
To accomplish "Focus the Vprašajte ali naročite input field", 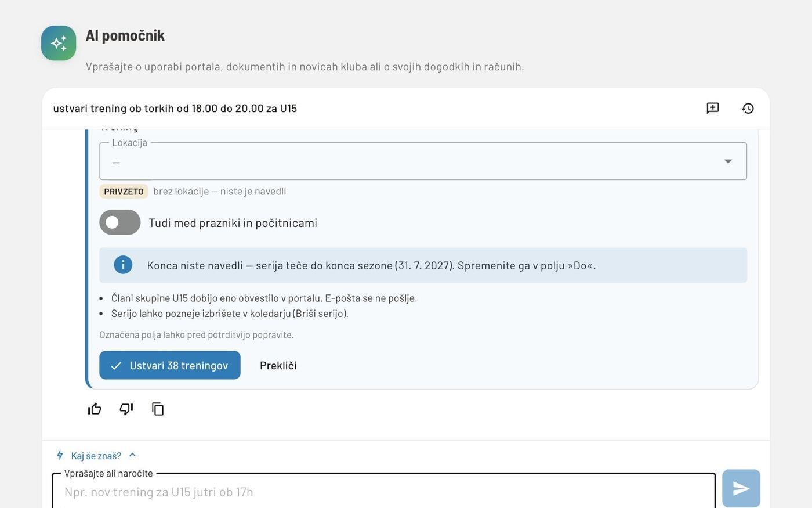I will coord(384,491).
